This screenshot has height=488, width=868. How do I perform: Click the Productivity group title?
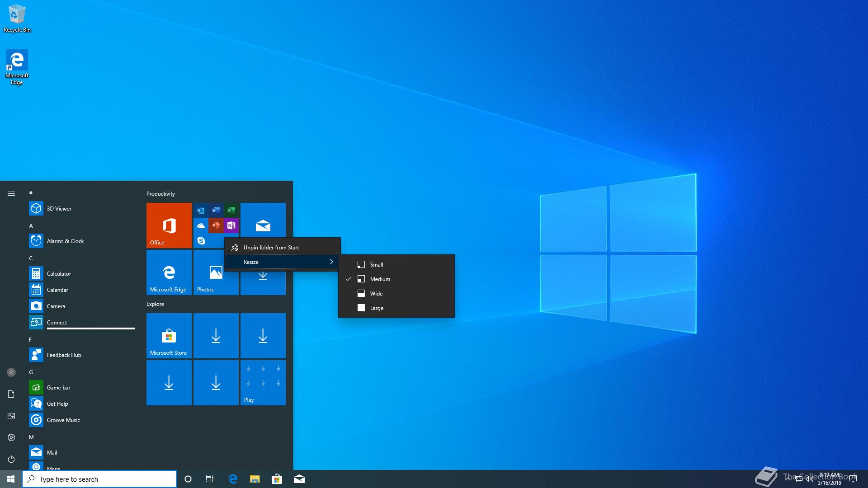[160, 193]
